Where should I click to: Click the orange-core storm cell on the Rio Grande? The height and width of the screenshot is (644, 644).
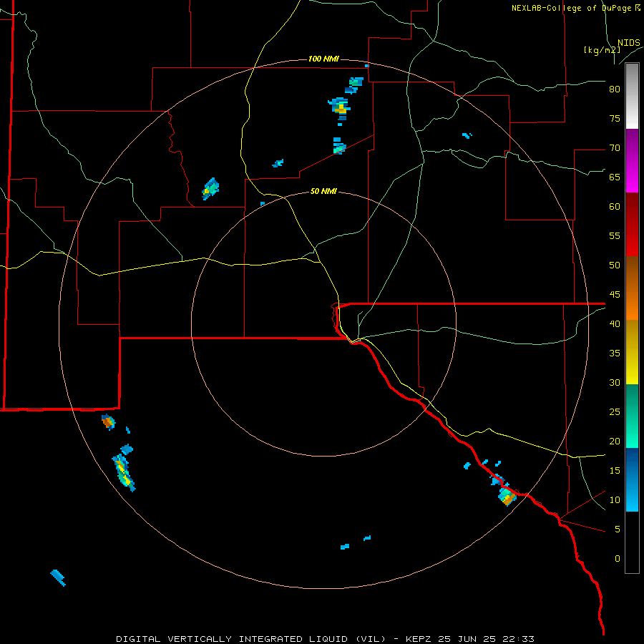[x=507, y=497]
